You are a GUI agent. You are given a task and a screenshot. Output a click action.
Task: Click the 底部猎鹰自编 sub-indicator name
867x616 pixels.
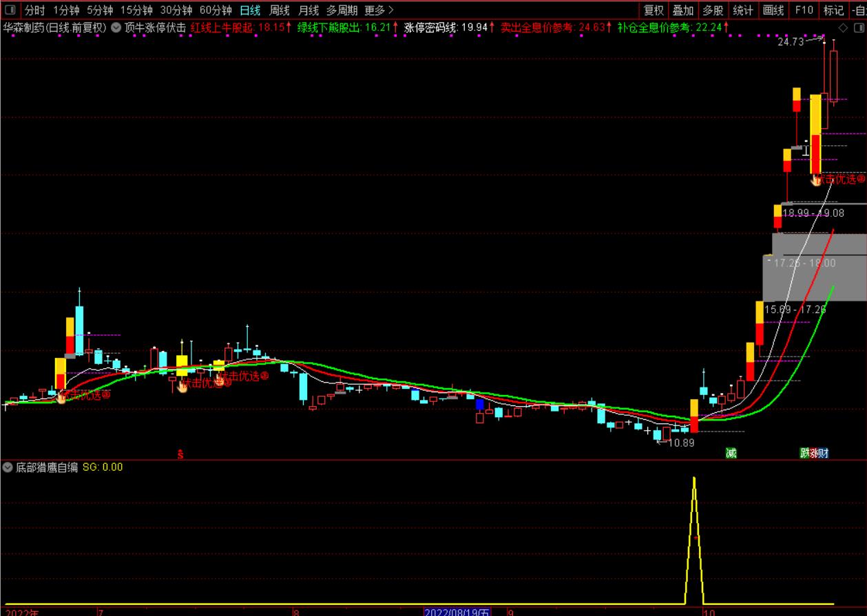[x=47, y=467]
